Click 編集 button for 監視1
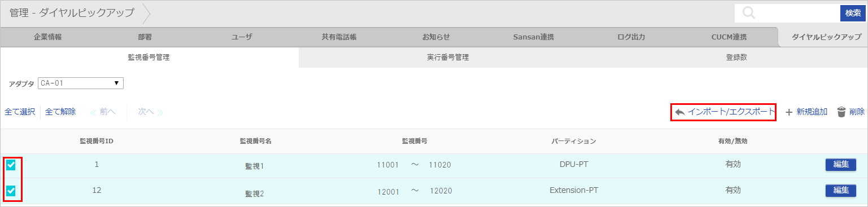 (x=841, y=165)
